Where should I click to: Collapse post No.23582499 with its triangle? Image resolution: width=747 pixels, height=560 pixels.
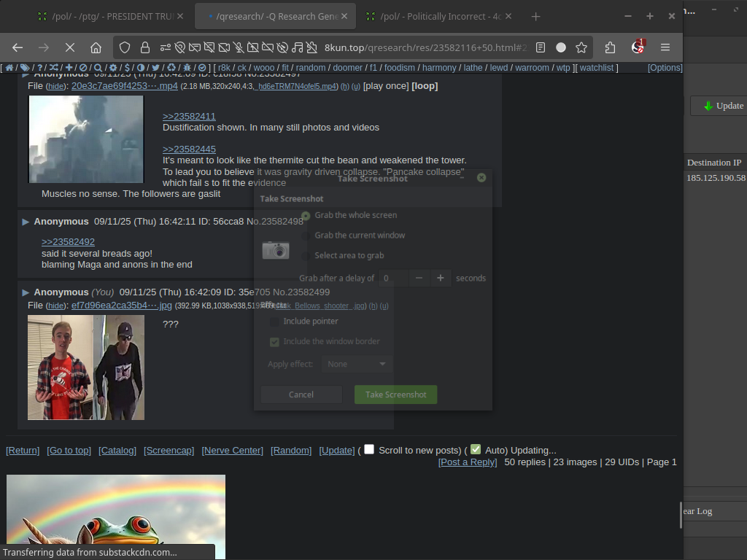coord(26,292)
